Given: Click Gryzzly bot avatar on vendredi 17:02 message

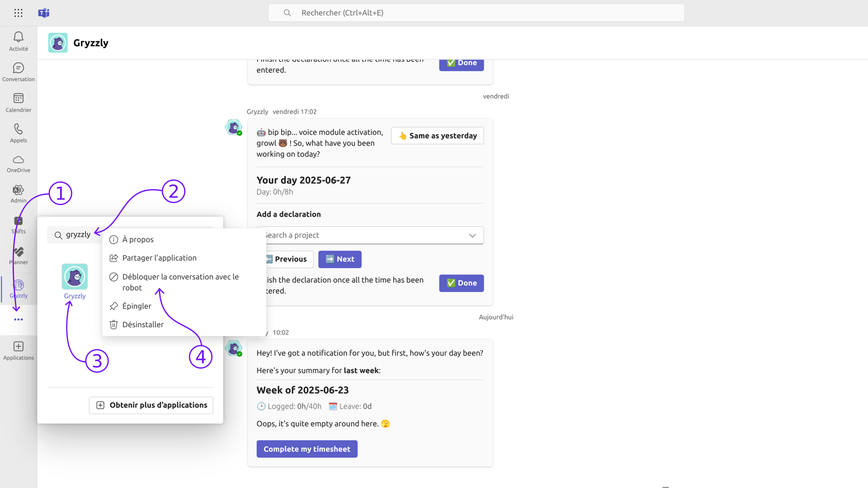Looking at the screenshot, I should [234, 127].
